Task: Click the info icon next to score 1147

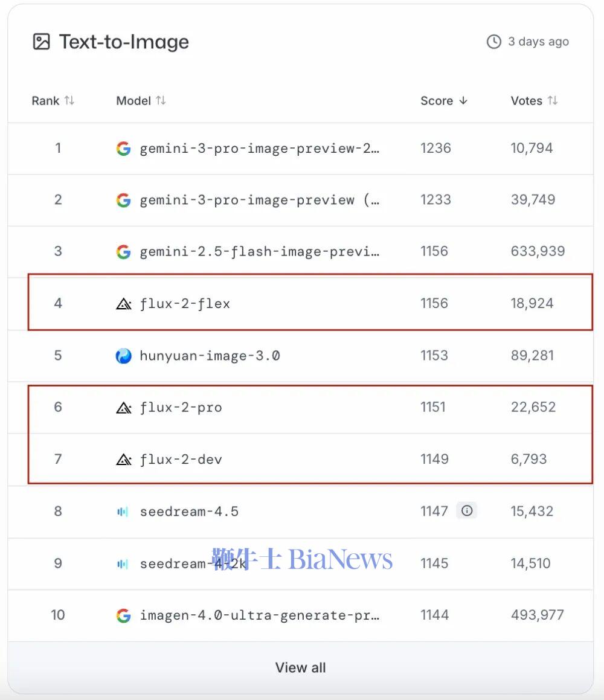Action: (467, 511)
